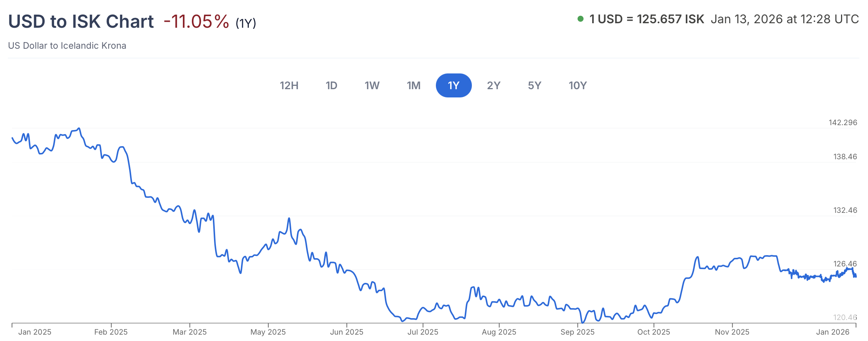The width and height of the screenshot is (868, 341).
Task: Click US Dollar to Icelandic Krona subtitle
Action: tap(67, 46)
